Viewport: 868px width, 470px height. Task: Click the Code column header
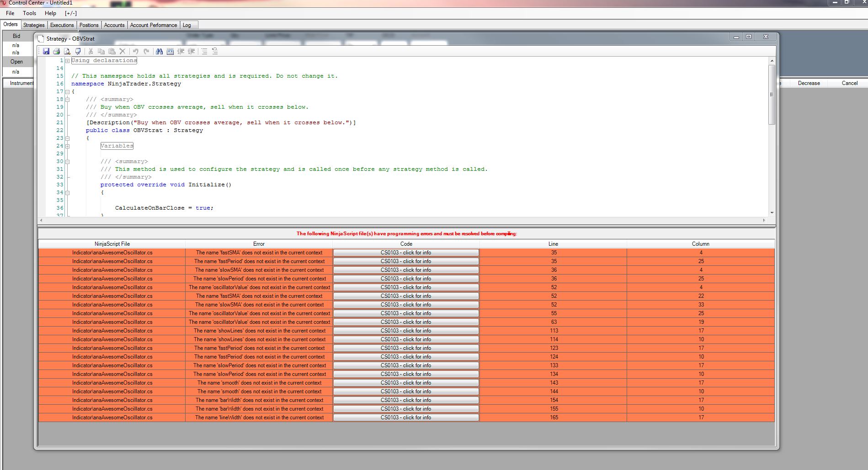pos(406,244)
